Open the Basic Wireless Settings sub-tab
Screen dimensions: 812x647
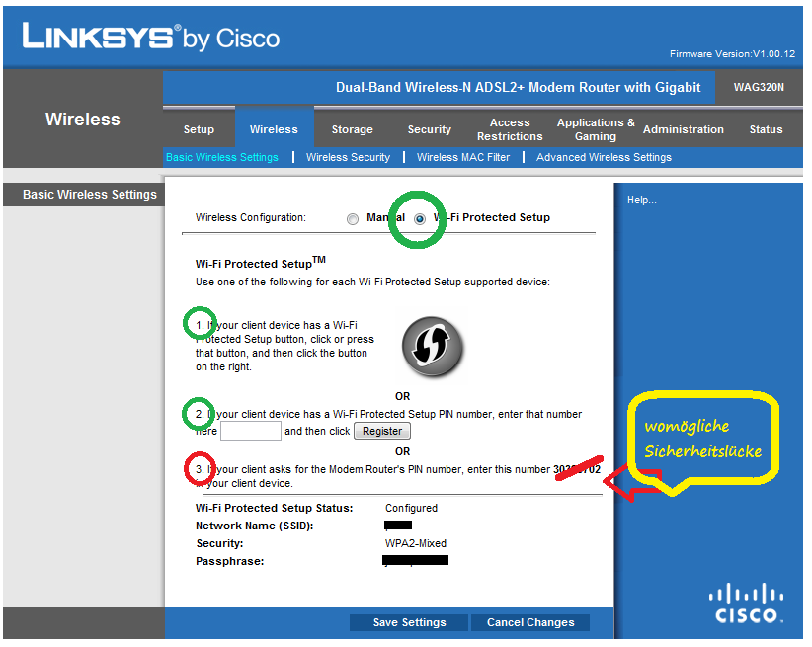pos(222,157)
